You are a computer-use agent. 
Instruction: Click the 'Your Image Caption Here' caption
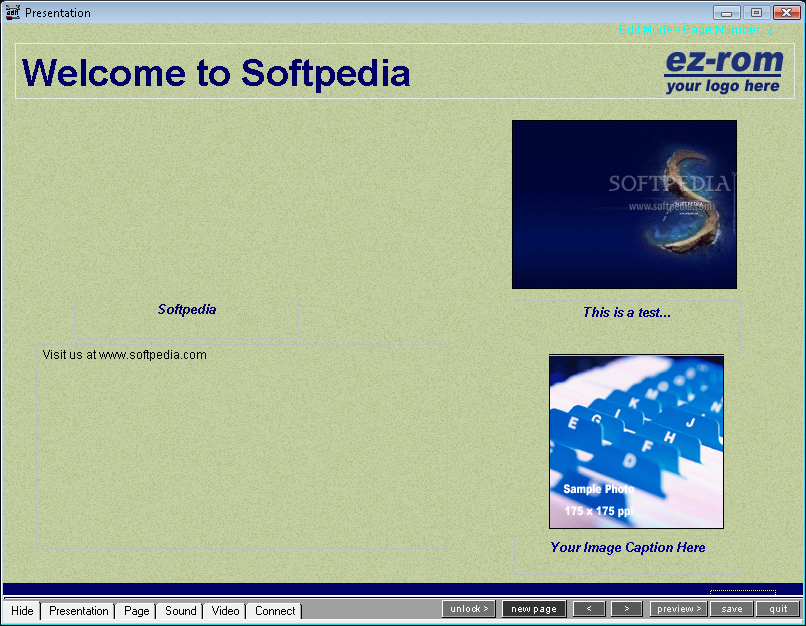pyautogui.click(x=628, y=548)
